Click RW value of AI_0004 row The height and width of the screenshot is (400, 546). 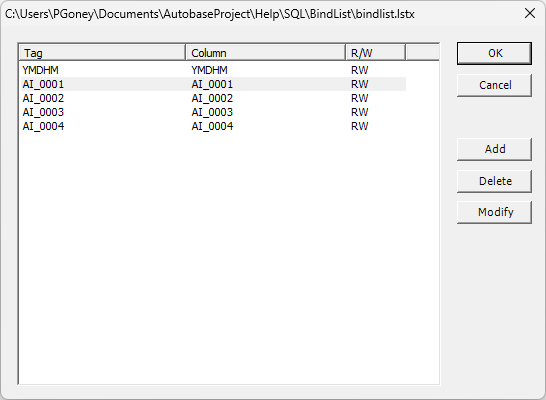(359, 126)
